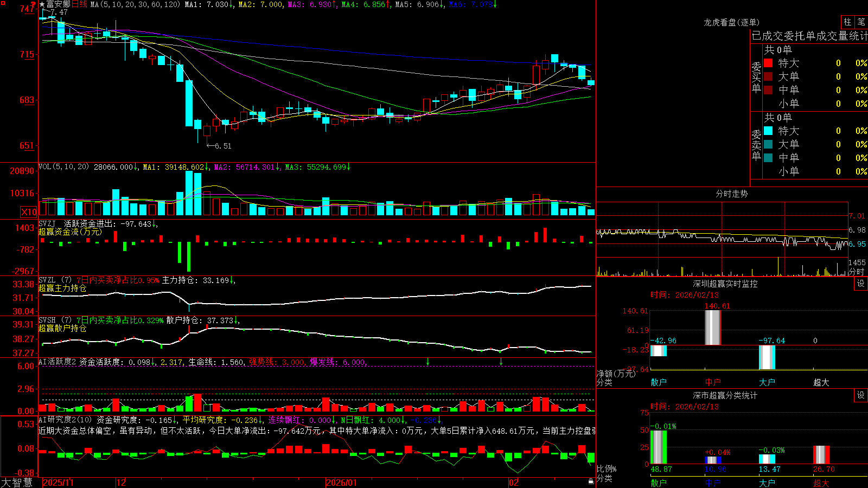The height and width of the screenshot is (488, 868).
Task: Click the red 特大 swatch under 委买单
Action: 768,63
